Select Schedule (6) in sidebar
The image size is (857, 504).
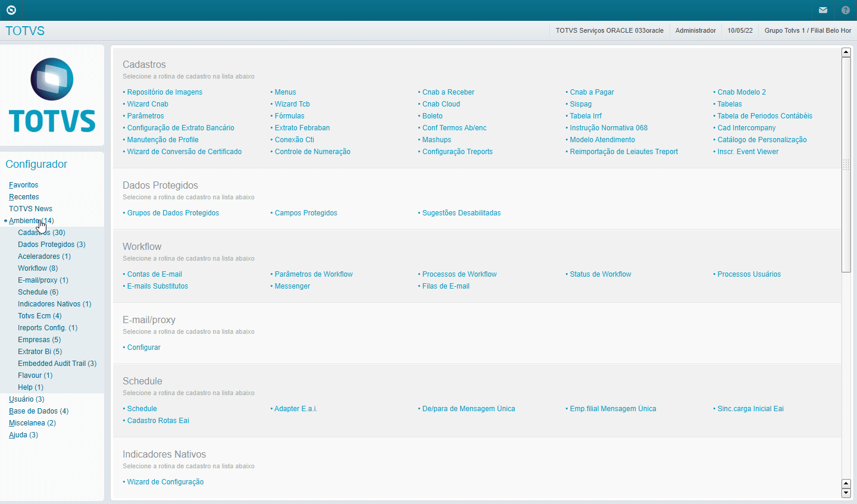coord(38,292)
